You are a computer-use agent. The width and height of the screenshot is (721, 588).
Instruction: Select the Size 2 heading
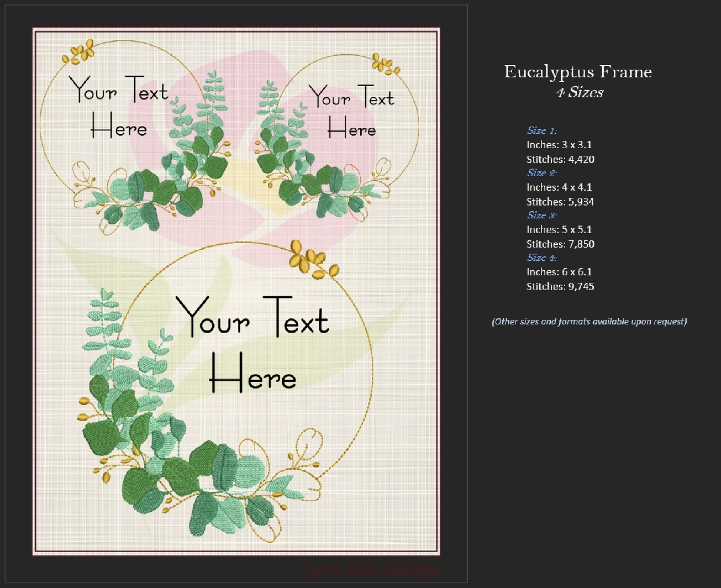pyautogui.click(x=541, y=173)
